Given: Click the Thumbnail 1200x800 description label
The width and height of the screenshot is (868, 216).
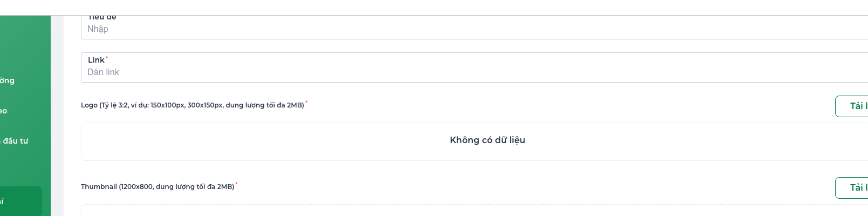Looking at the screenshot, I should coord(158,187).
